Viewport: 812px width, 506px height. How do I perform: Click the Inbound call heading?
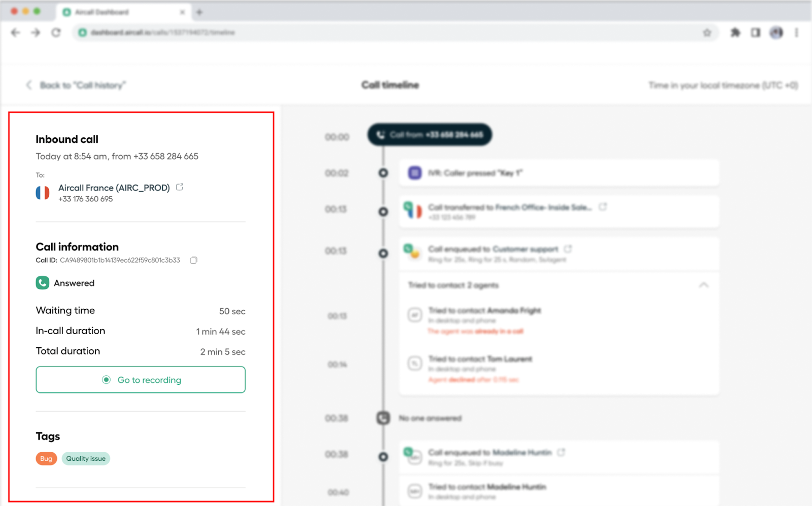point(67,139)
